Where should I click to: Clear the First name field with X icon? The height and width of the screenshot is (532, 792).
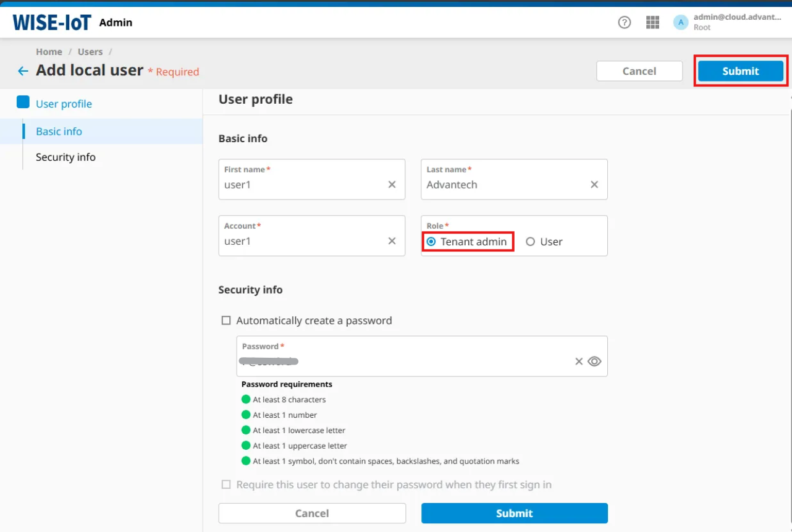392,185
